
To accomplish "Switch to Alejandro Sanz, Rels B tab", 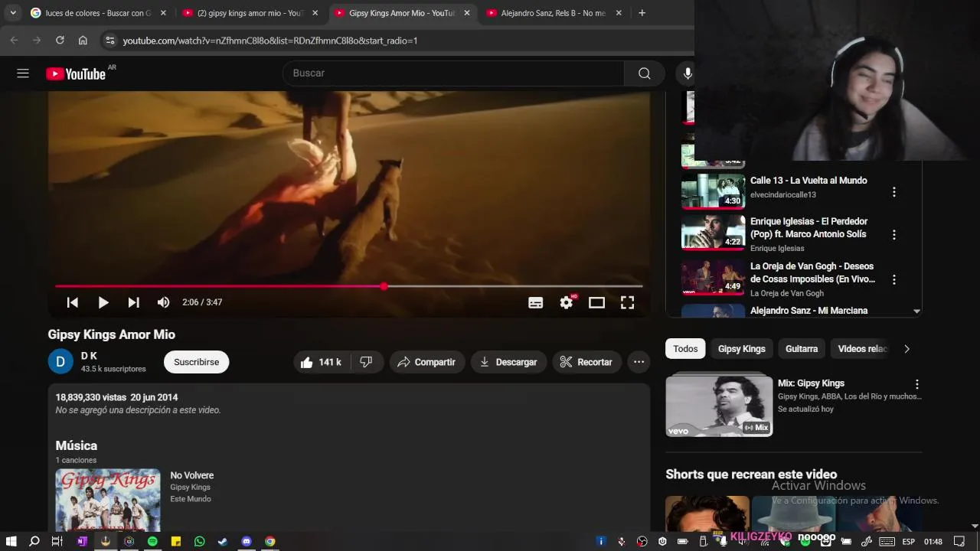I will (555, 13).
